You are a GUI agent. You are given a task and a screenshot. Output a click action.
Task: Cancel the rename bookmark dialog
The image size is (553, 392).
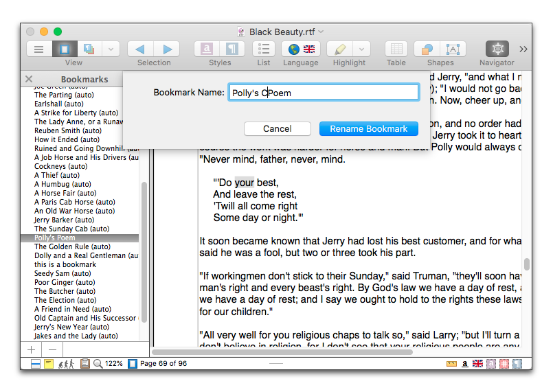(278, 128)
